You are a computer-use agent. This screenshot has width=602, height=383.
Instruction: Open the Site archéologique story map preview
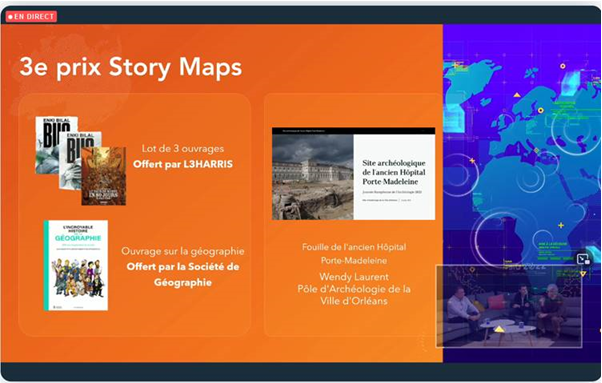[354, 173]
